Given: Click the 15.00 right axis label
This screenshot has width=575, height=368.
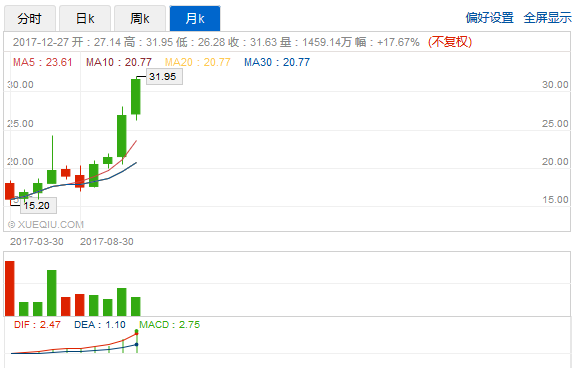Looking at the screenshot, I should coord(555,200).
